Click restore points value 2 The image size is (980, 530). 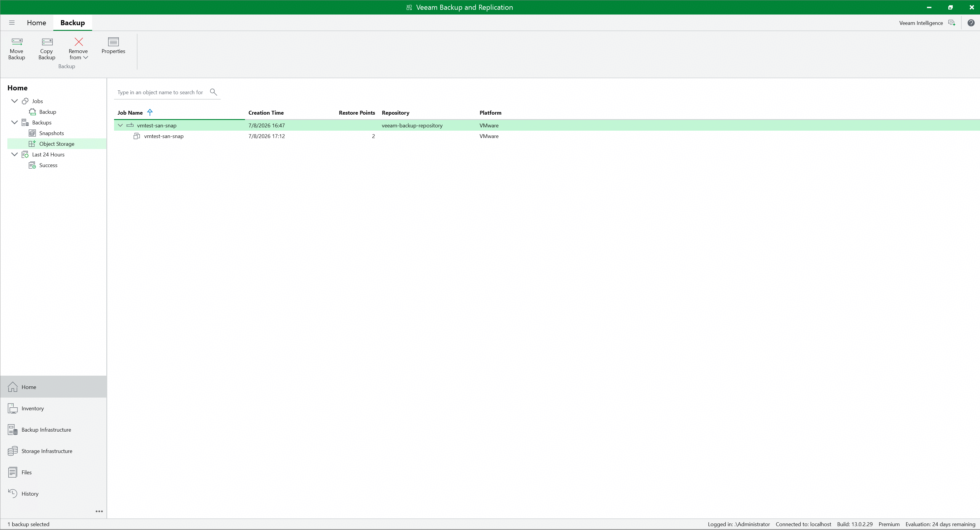(373, 136)
